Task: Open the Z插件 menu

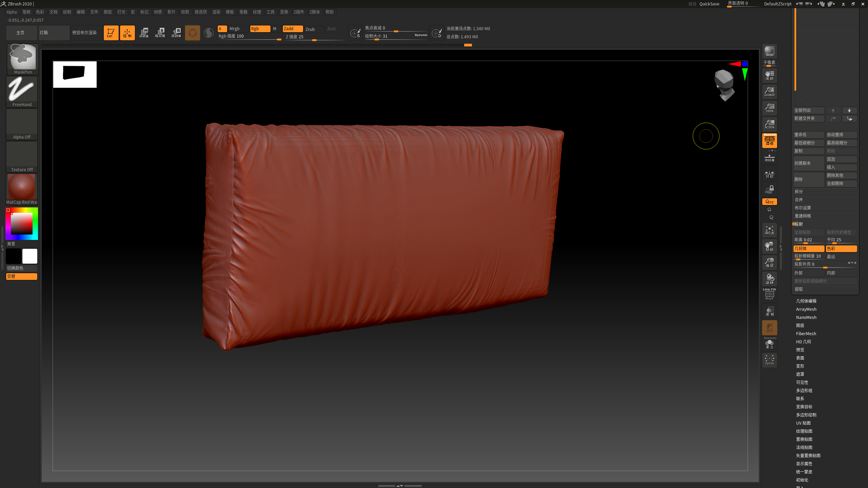Action: point(299,12)
